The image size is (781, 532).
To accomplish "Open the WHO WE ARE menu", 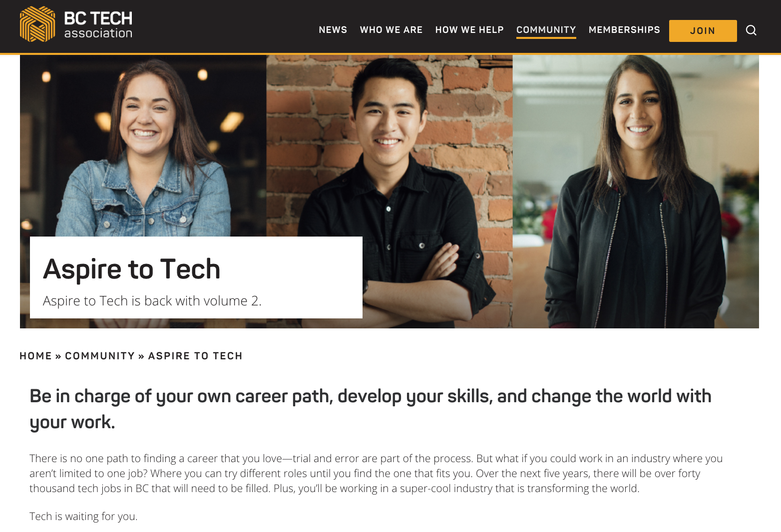I will click(x=391, y=30).
